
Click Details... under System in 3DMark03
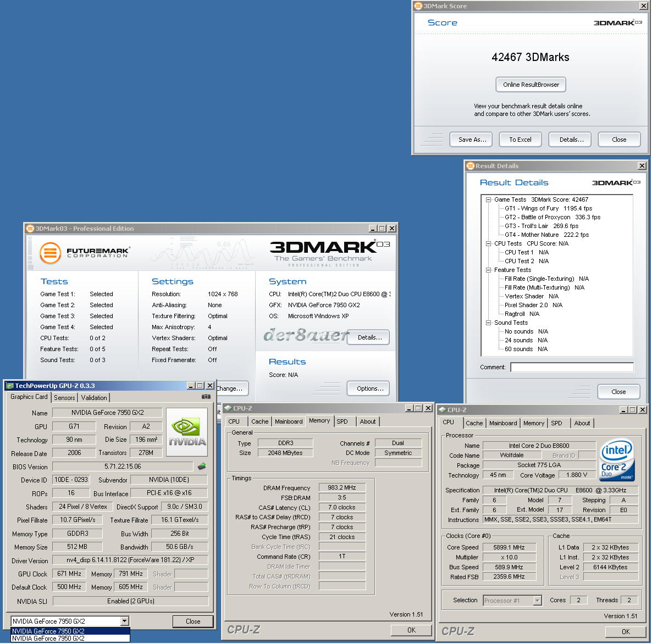point(368,337)
